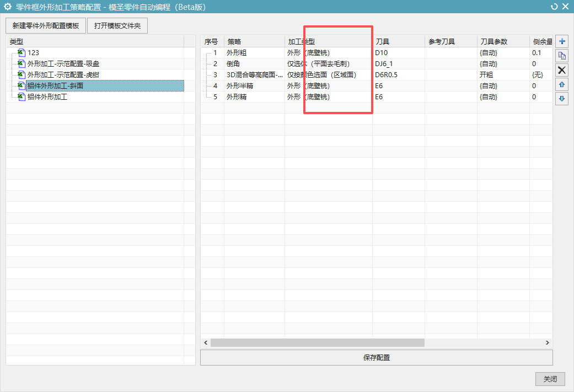
Task: Click the 保存配置 button
Action: 376,358
